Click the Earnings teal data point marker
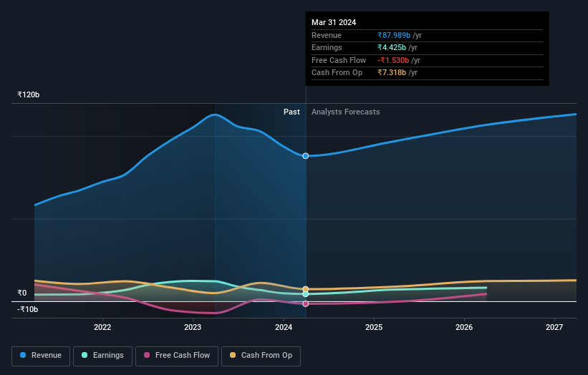The width and height of the screenshot is (588, 375). (306, 294)
